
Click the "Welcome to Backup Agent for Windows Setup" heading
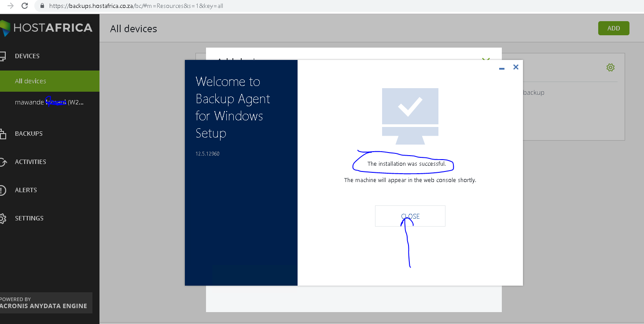click(233, 107)
